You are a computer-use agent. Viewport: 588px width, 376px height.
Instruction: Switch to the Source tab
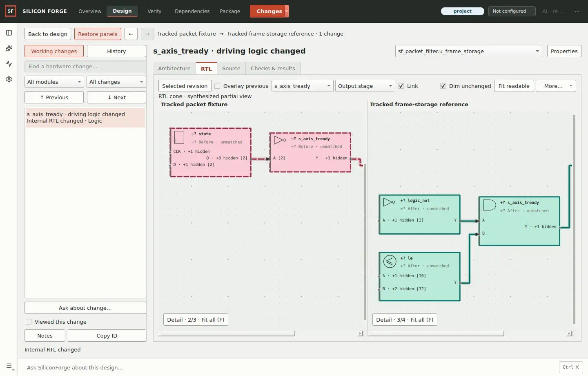pyautogui.click(x=231, y=68)
